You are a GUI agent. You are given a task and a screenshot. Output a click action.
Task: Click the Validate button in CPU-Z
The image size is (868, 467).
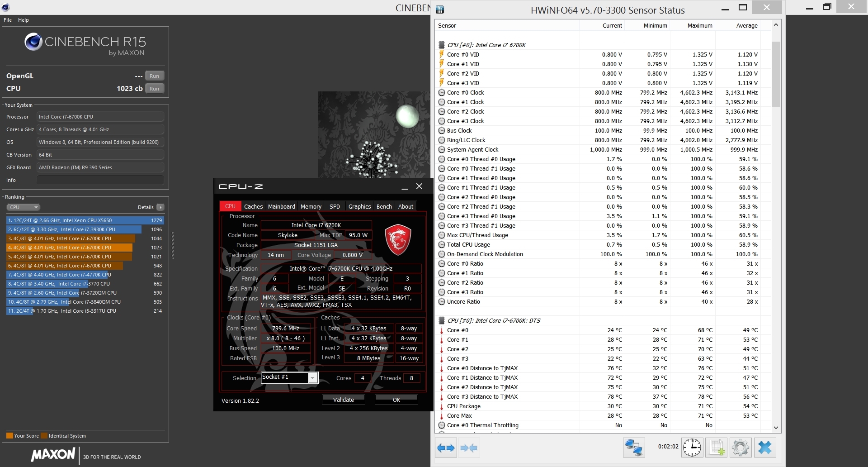click(x=344, y=400)
